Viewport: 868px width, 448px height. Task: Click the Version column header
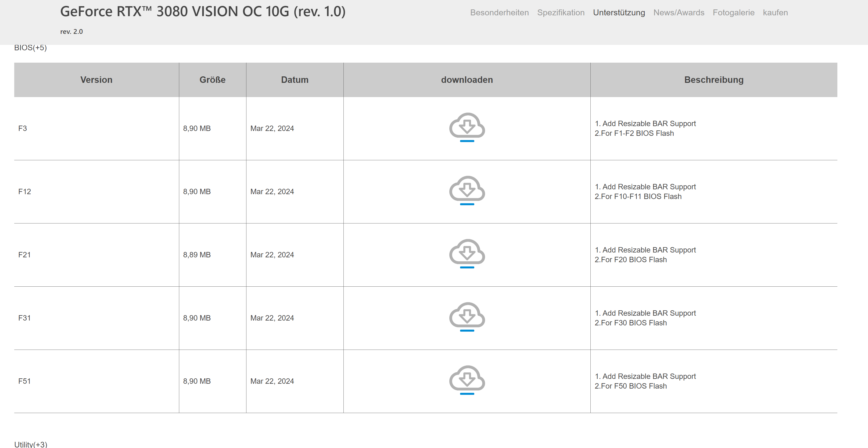96,80
